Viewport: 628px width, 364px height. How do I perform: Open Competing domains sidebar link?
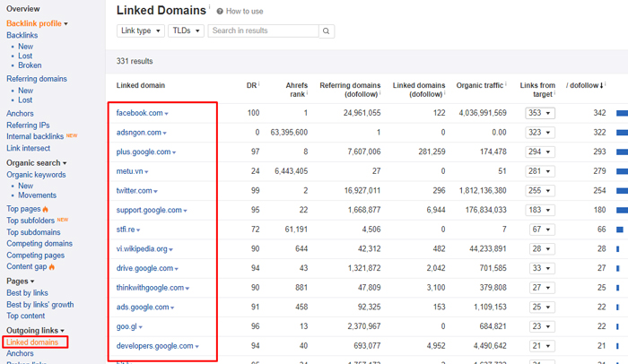coord(39,244)
